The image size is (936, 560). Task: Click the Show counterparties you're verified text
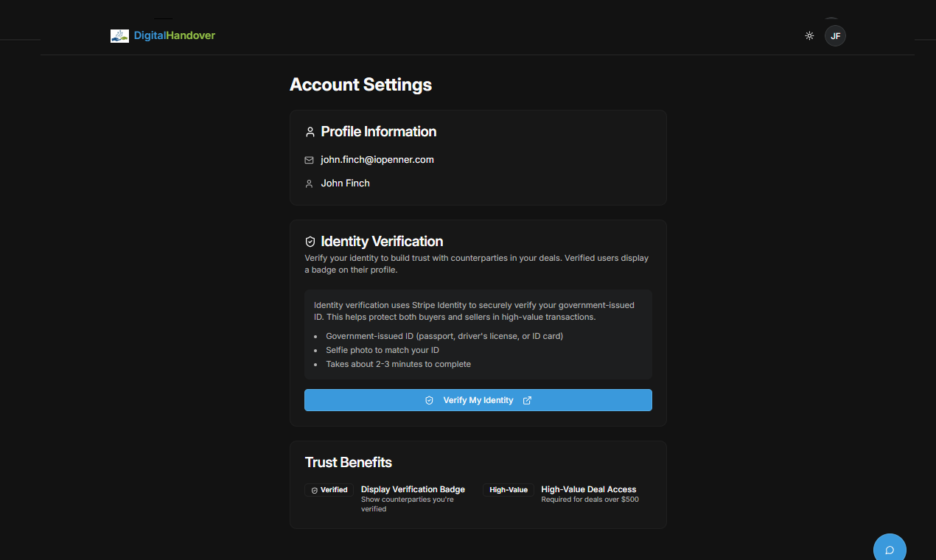(x=408, y=504)
